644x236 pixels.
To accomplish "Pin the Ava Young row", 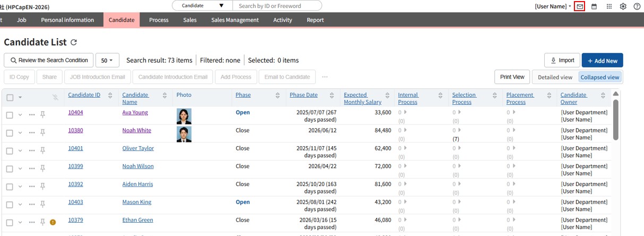I will [43, 115].
